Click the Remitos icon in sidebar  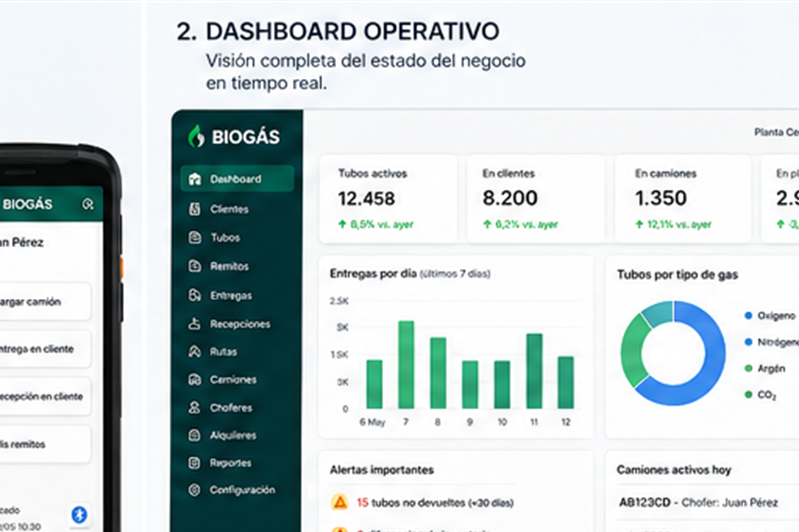pos(195,266)
